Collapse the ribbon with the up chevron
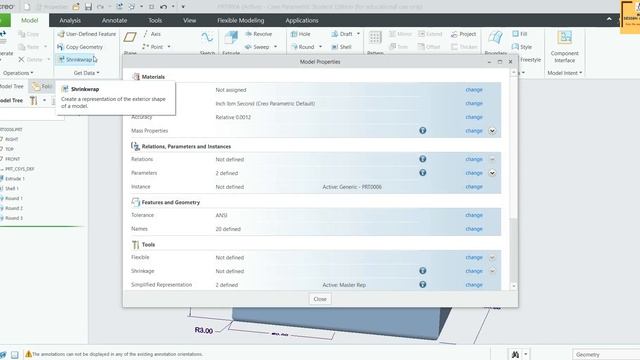The width and height of the screenshot is (640, 360). pyautogui.click(x=609, y=19)
